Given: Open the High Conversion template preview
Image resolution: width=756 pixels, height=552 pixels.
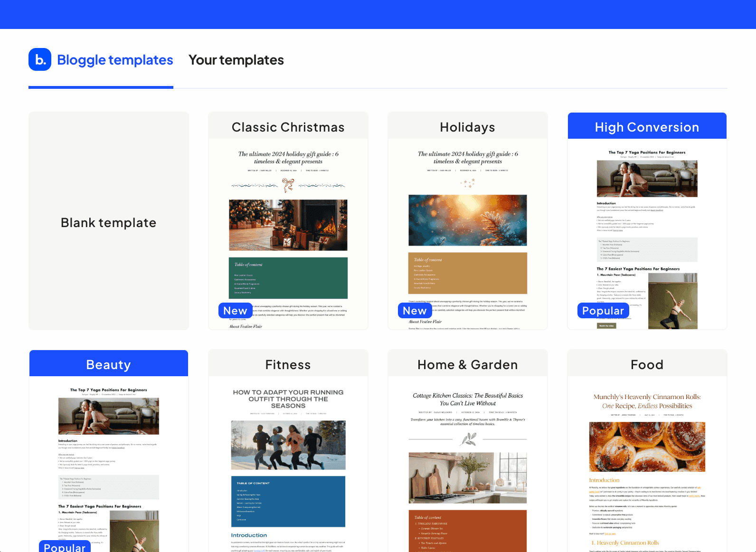Looking at the screenshot, I should click(647, 234).
